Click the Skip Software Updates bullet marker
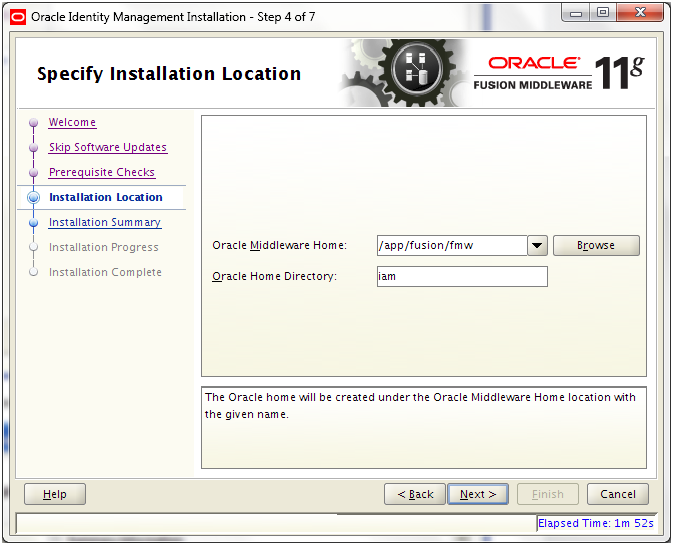 point(33,148)
